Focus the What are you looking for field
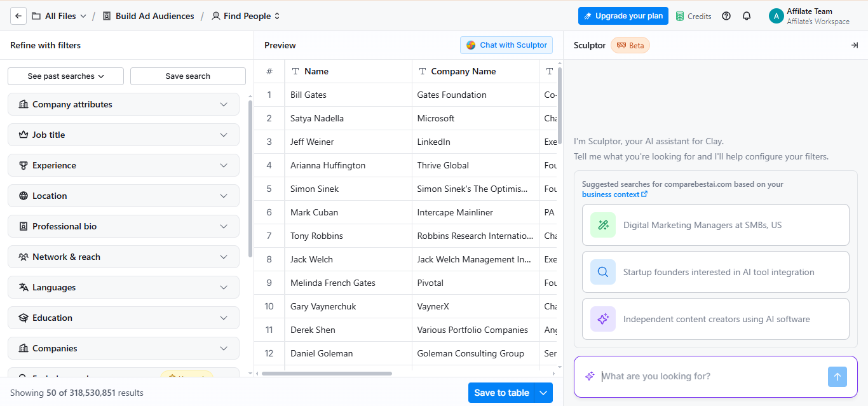Viewport: 868px width, 406px height. [x=712, y=377]
